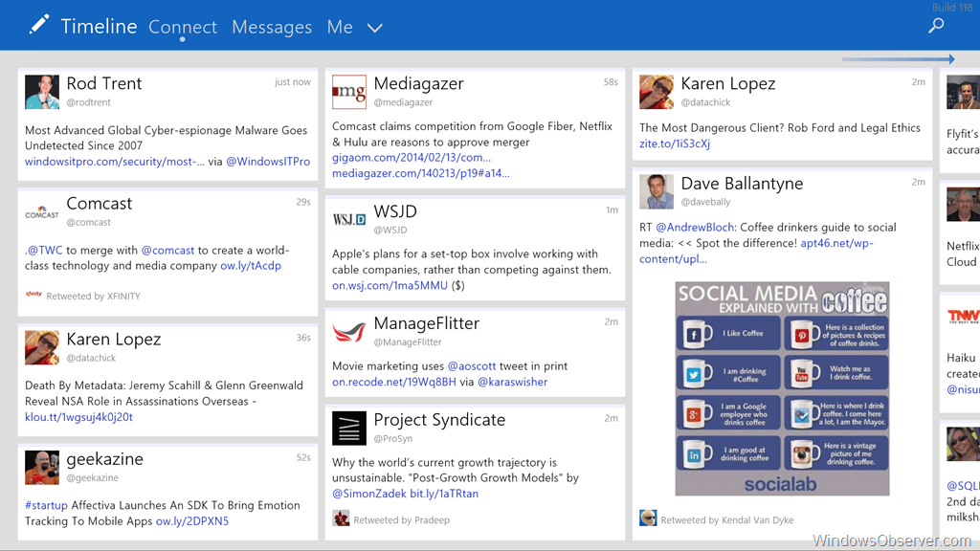Click the @comcast mention in the merger tweet
980x551 pixels.
click(x=167, y=250)
